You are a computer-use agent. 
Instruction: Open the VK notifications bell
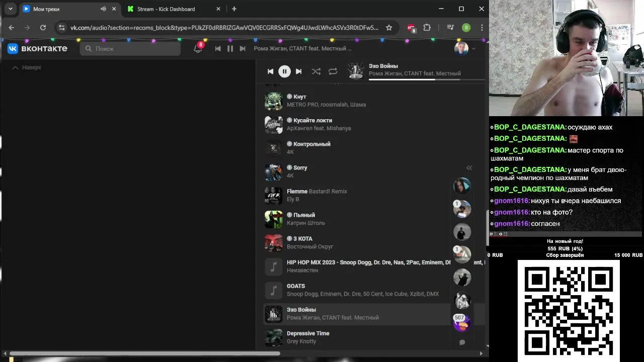(198, 48)
